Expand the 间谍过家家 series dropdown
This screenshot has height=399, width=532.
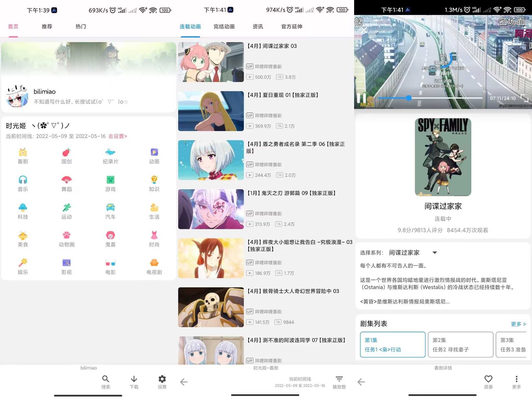(435, 252)
